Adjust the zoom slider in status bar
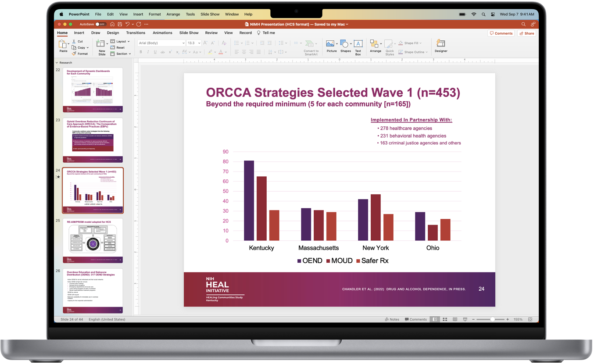Image resolution: width=594 pixels, height=364 pixels. coord(492,319)
